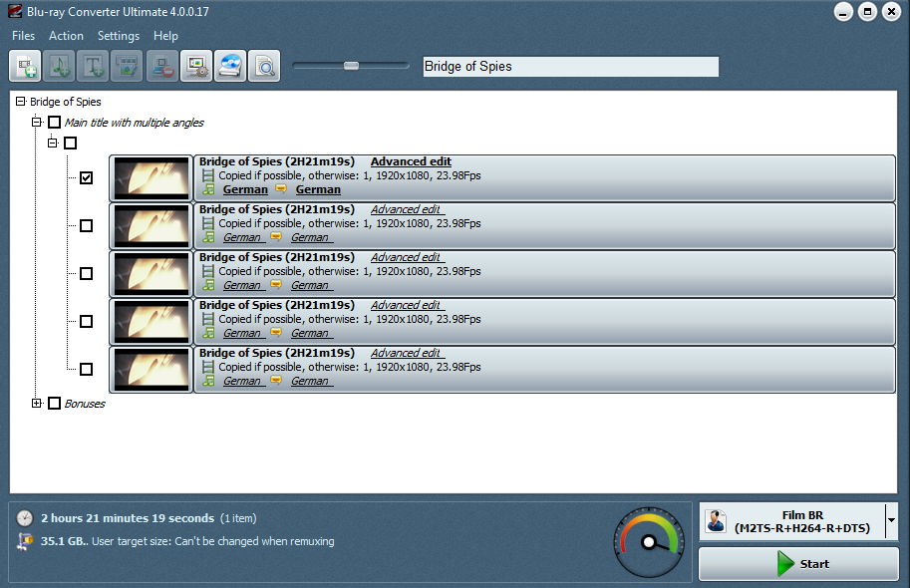This screenshot has width=910, height=588.
Task: Click the Film BR (M2TS-R+H264-R+DTS) profile button
Action: [x=798, y=521]
